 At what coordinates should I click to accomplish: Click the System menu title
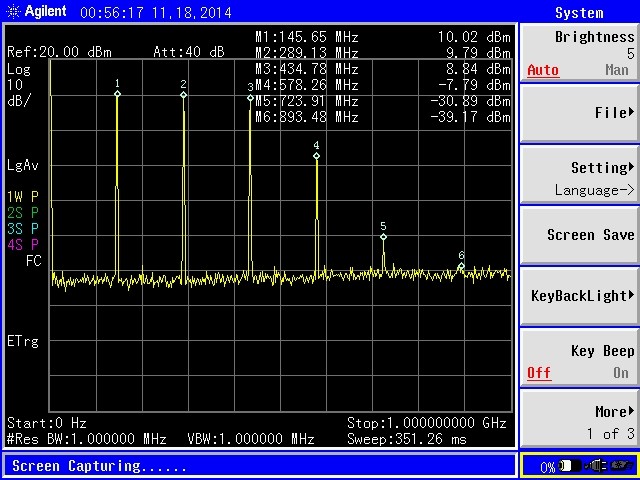[579, 13]
